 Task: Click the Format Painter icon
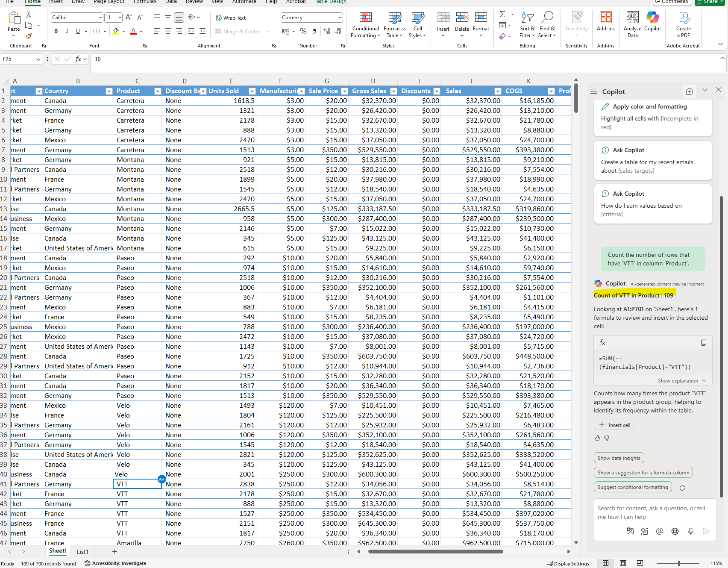(x=29, y=36)
